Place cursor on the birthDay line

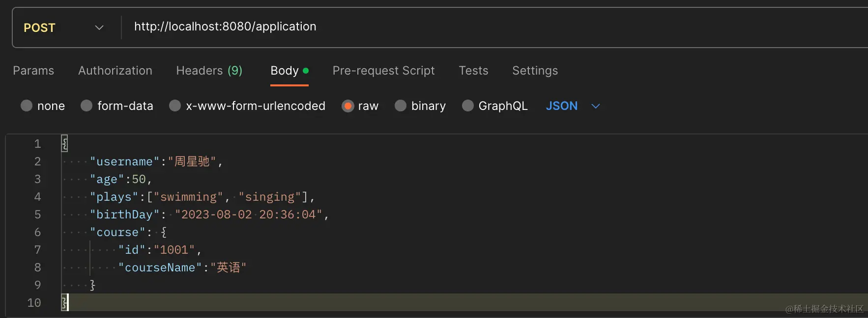246,215
